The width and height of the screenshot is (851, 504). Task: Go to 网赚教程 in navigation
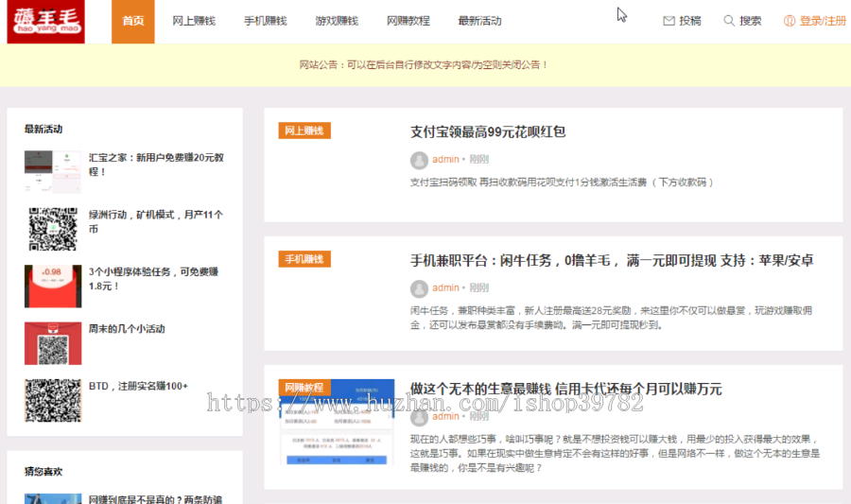coord(408,21)
